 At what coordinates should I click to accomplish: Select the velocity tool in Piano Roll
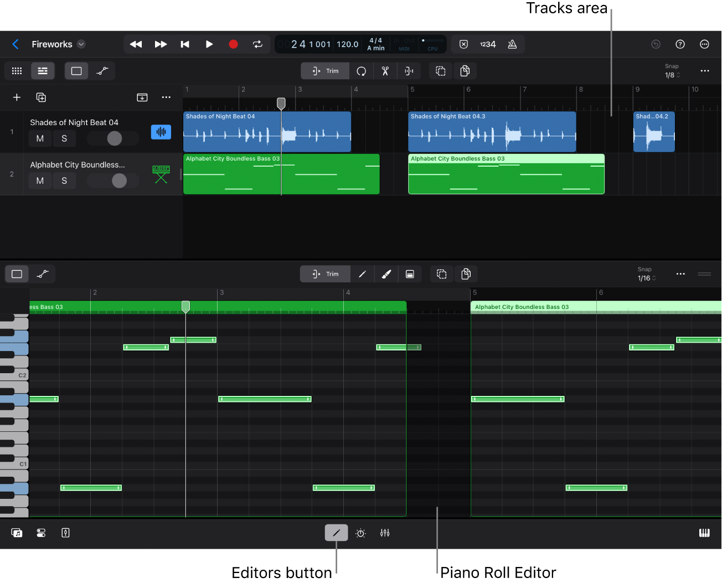pos(410,274)
